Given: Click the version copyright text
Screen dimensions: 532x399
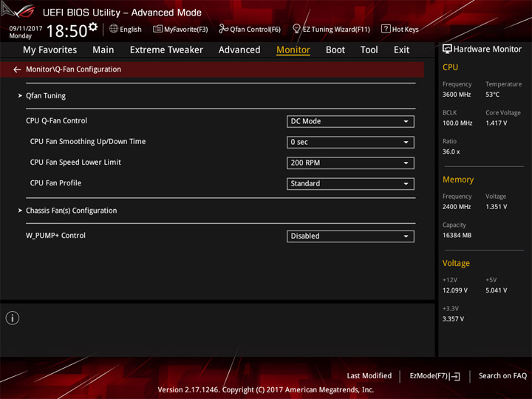Looking at the screenshot, I should click(266, 390).
